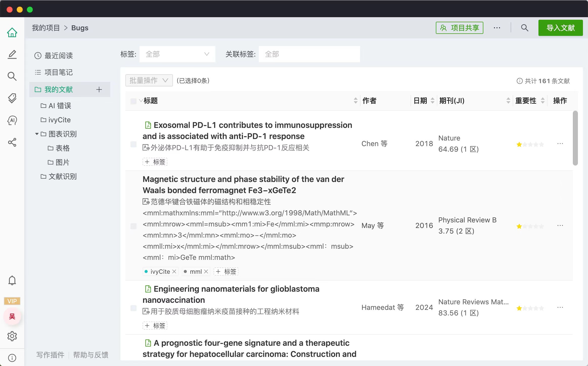Open the 写作插件 link
588x366 pixels.
[x=50, y=355]
